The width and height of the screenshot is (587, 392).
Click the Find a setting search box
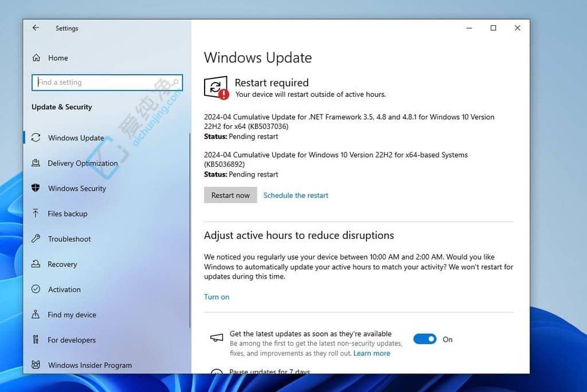[102, 83]
